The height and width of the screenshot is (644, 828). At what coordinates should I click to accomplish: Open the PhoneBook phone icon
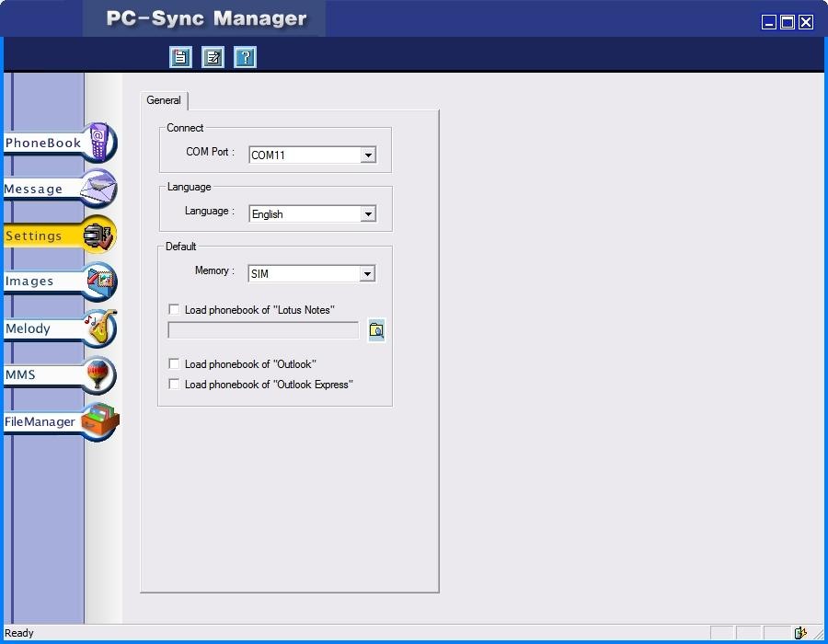point(99,143)
